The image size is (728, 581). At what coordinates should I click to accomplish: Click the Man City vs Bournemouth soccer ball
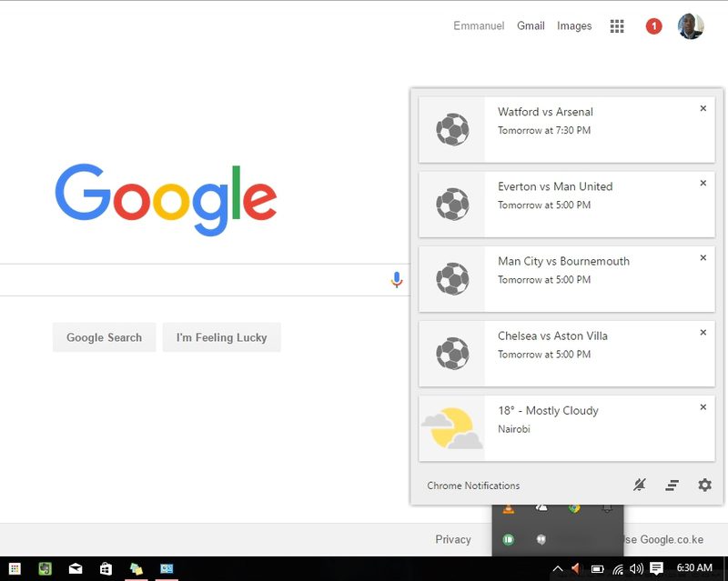tap(452, 279)
